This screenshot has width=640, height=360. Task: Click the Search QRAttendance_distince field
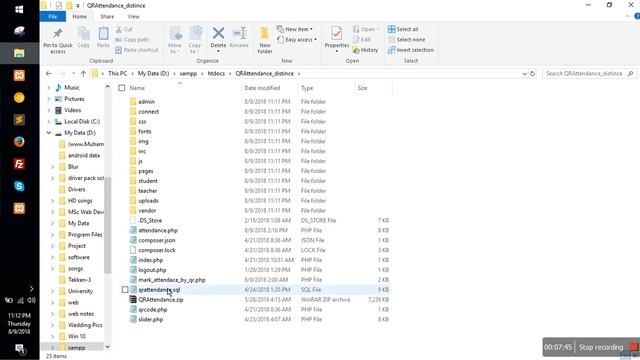tap(584, 73)
